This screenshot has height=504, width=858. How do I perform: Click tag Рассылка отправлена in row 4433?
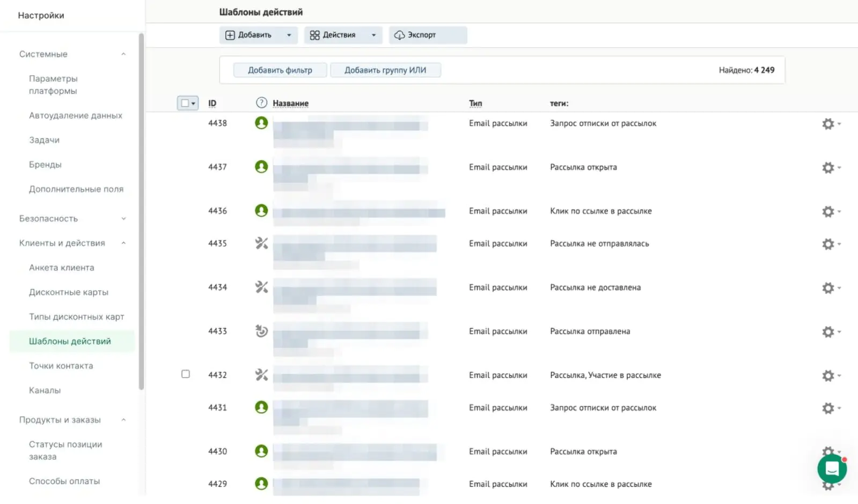pyautogui.click(x=590, y=331)
